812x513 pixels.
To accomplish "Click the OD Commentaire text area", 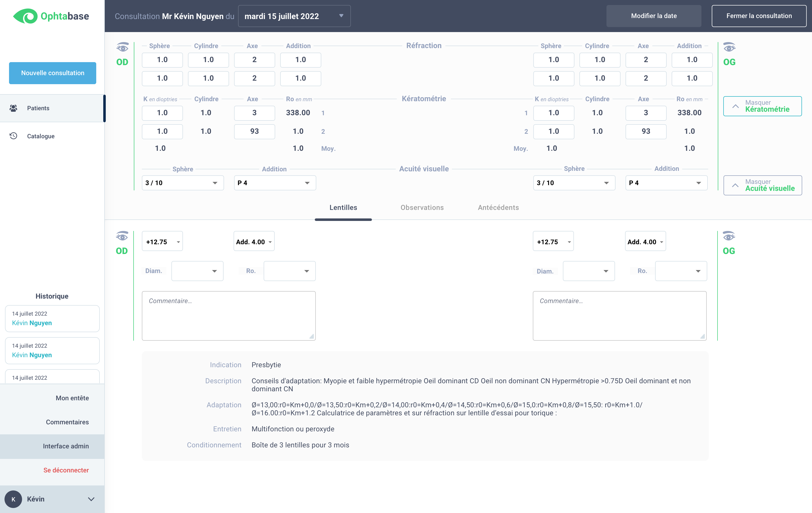I will pos(229,316).
